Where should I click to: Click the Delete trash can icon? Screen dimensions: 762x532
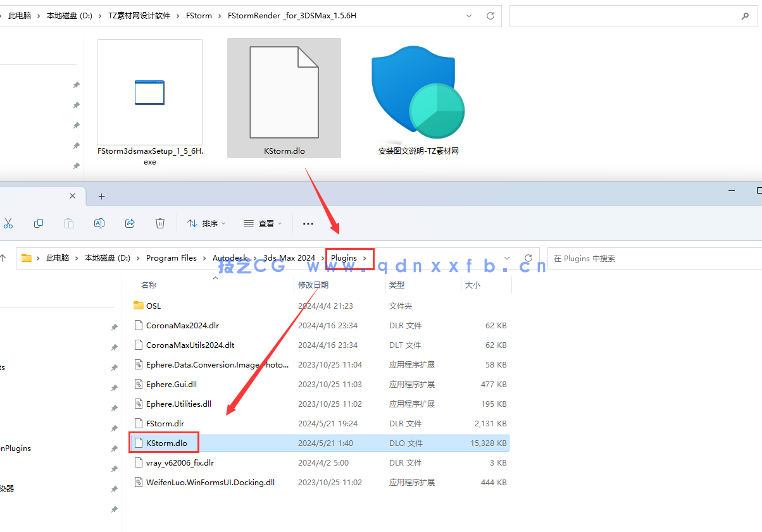click(160, 223)
